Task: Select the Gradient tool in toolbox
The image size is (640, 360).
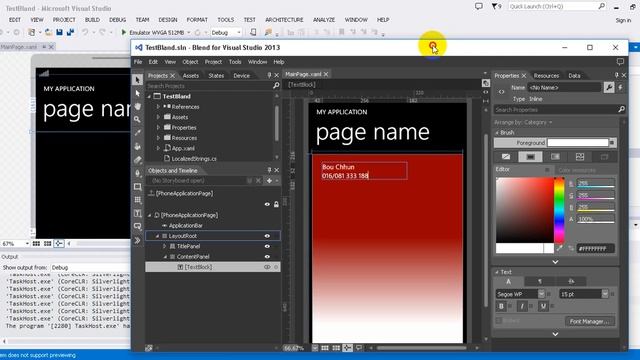Action: [138, 160]
